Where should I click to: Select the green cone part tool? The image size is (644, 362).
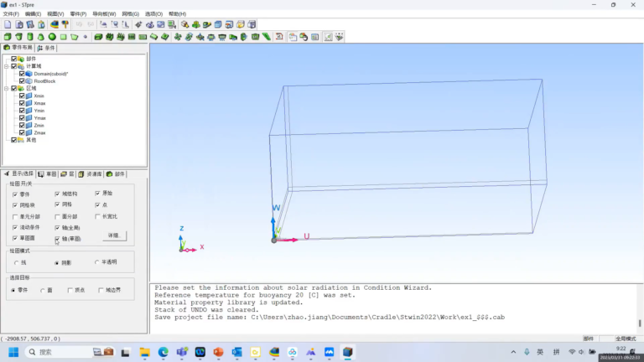(41, 37)
